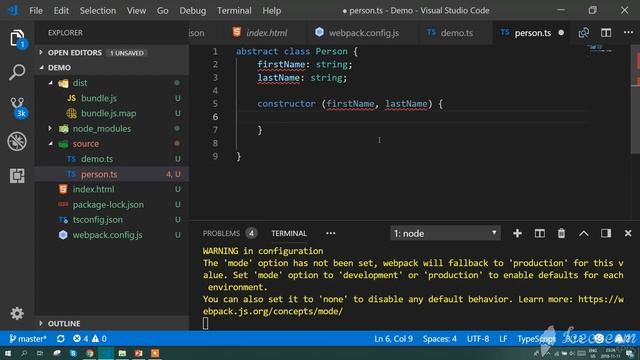Open the Search view in activity bar

click(x=17, y=72)
